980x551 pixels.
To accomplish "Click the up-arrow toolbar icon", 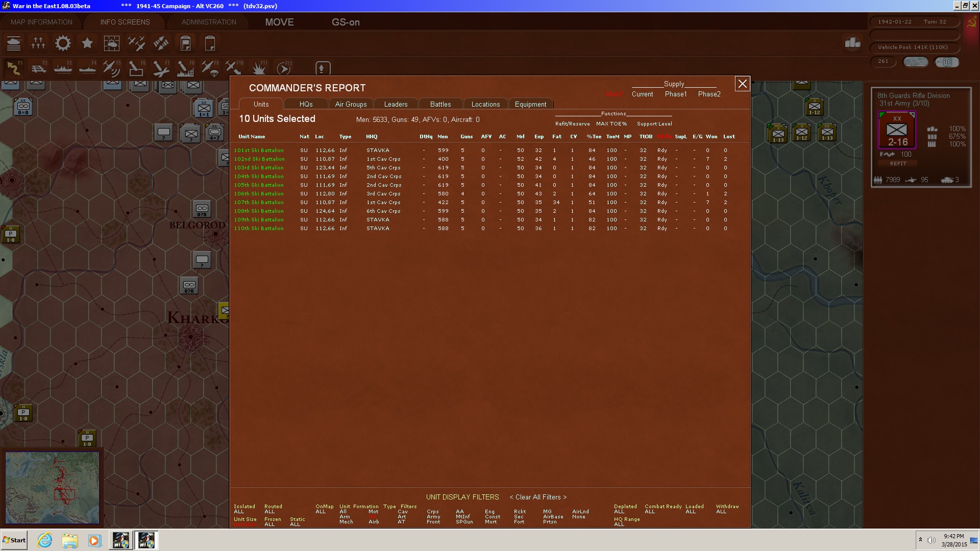I will point(323,68).
